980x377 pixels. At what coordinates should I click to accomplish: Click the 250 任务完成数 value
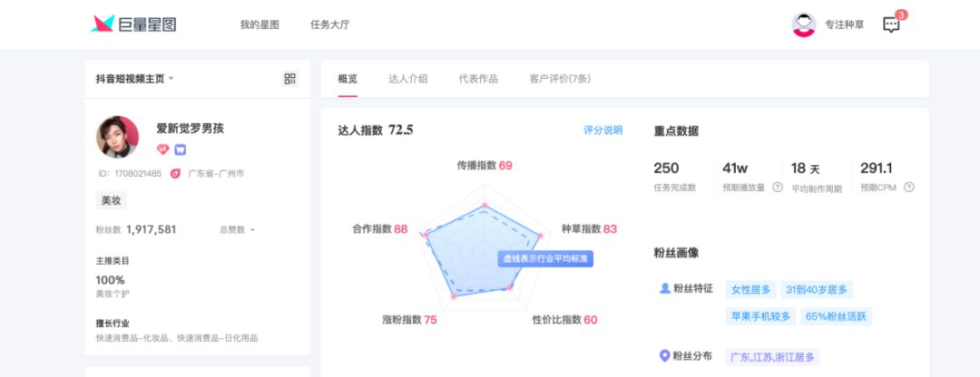click(x=666, y=168)
